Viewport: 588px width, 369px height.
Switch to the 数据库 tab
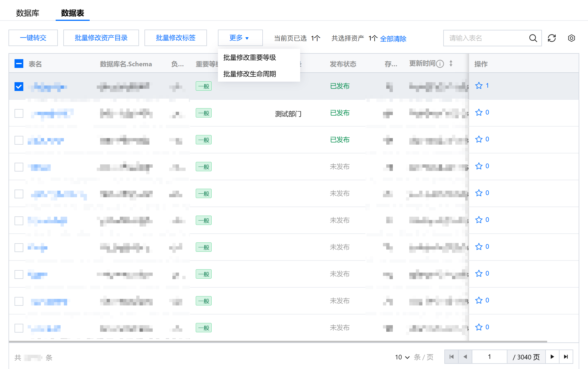point(27,13)
